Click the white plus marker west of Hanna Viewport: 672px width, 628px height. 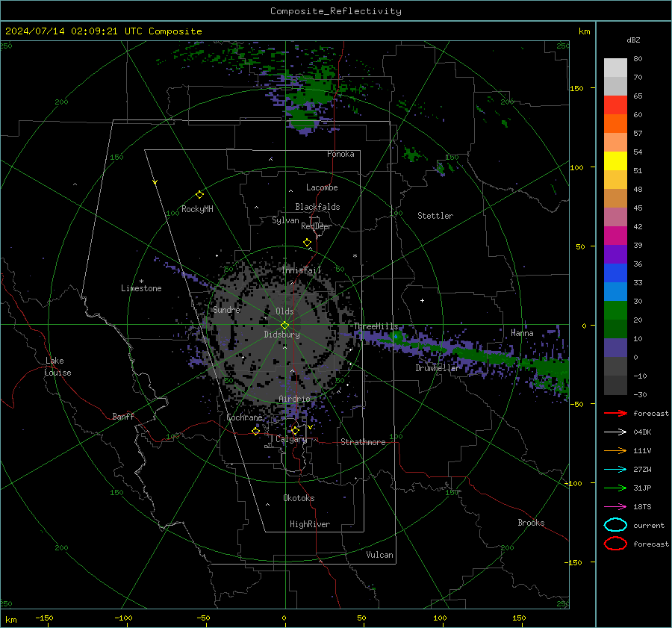pos(422,300)
